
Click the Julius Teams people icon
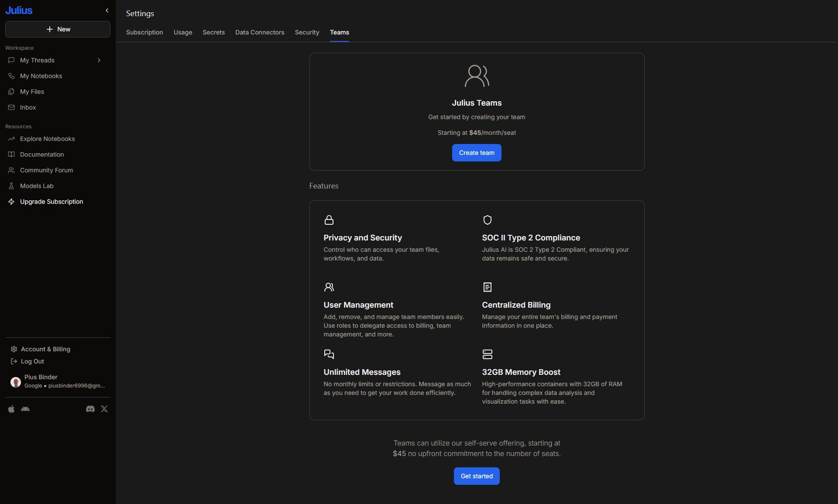[477, 76]
